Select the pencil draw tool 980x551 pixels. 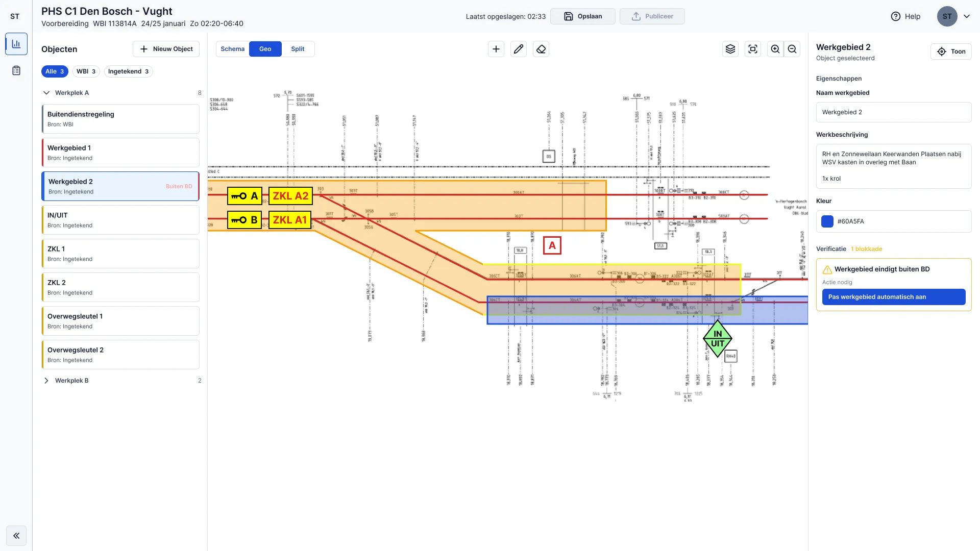pyautogui.click(x=519, y=49)
